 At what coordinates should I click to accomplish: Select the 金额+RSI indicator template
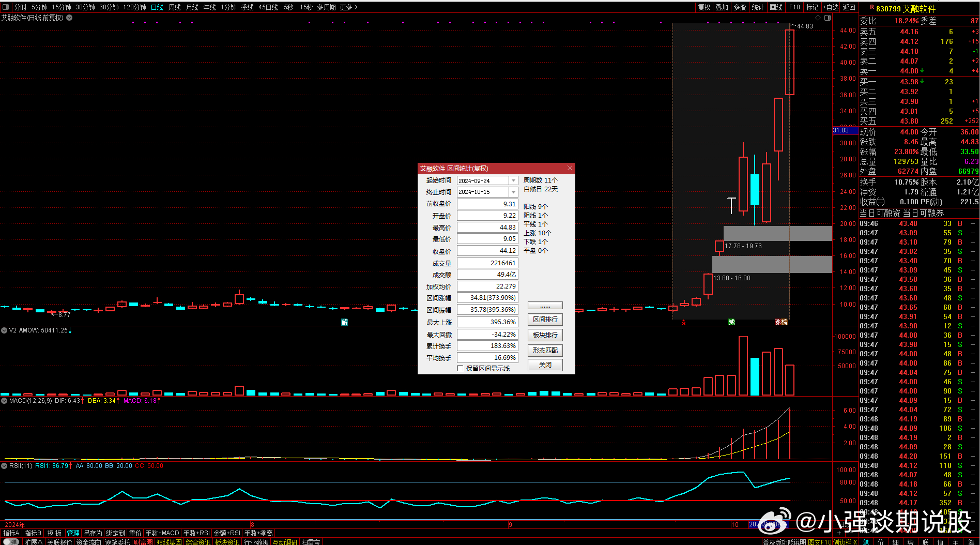(x=227, y=533)
